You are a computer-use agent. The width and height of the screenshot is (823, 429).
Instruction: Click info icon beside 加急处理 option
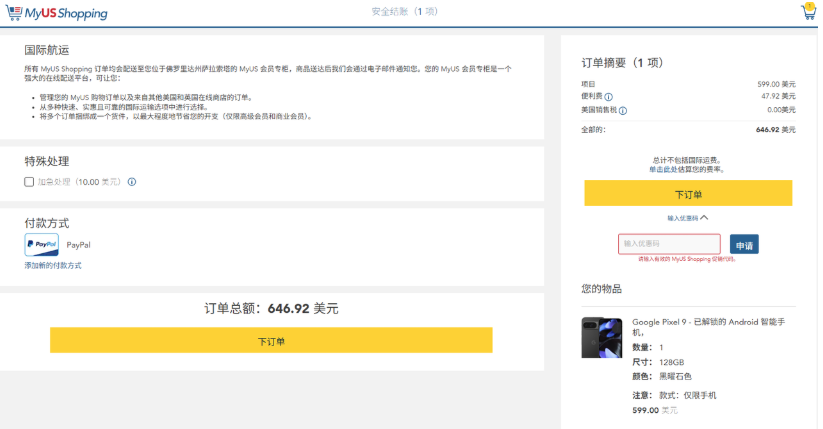point(132,182)
